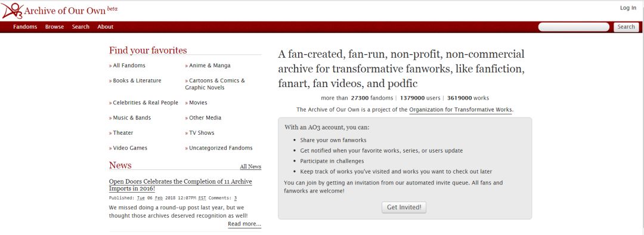This screenshot has height=235, width=644.
Task: Browse the Theater category
Action: click(123, 133)
